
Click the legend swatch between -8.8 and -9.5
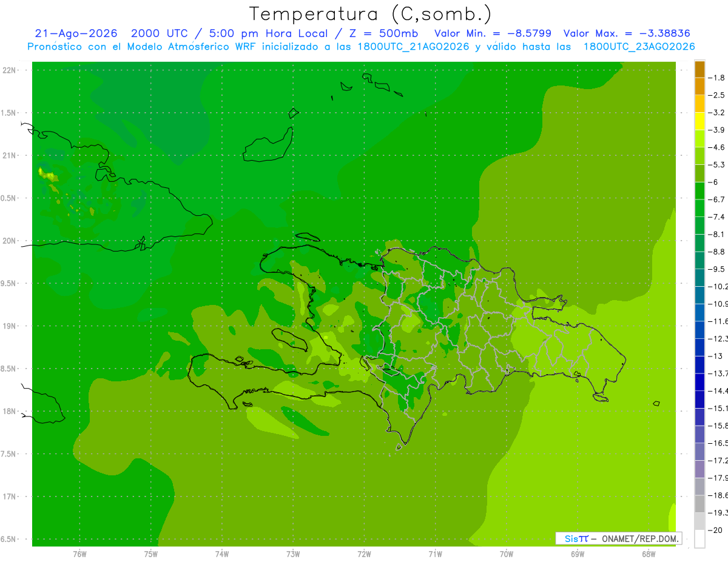click(699, 260)
